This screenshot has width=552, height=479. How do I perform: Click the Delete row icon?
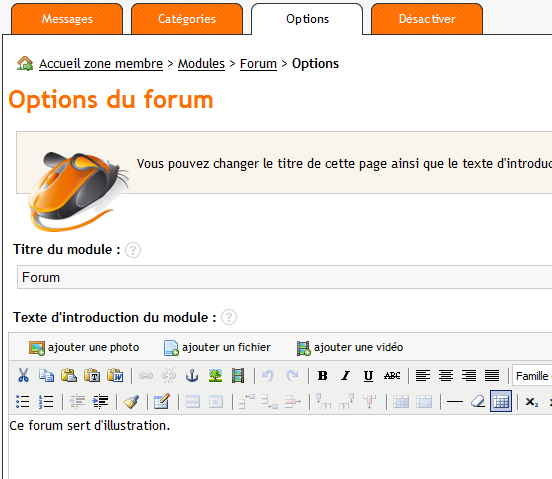tap(293, 402)
